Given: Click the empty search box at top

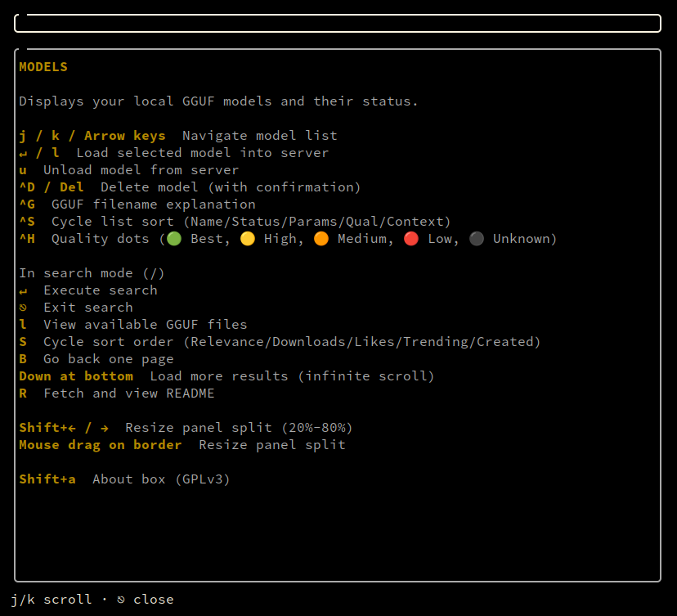Looking at the screenshot, I should (338, 24).
